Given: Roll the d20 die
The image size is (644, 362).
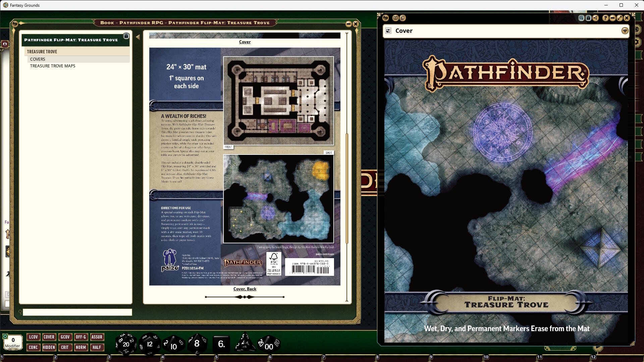Looking at the screenshot, I should (x=126, y=344).
